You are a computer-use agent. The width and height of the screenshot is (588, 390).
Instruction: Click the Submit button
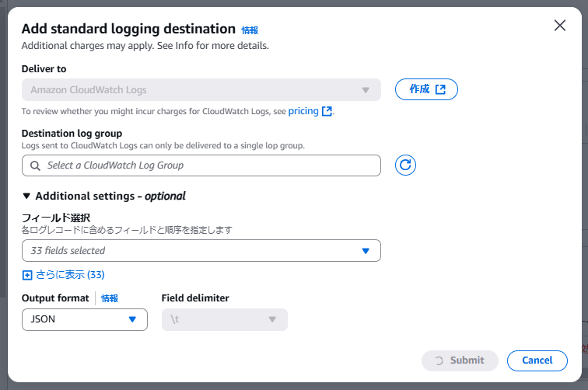[x=460, y=360]
